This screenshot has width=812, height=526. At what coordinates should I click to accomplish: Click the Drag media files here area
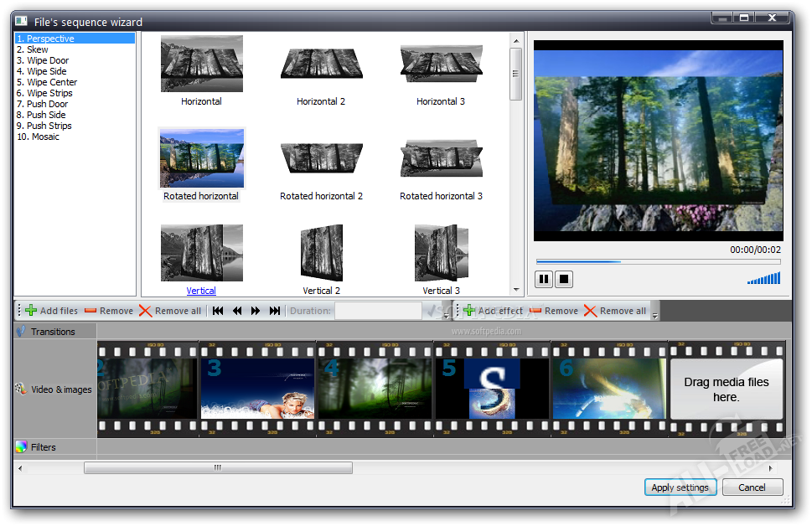(x=726, y=389)
